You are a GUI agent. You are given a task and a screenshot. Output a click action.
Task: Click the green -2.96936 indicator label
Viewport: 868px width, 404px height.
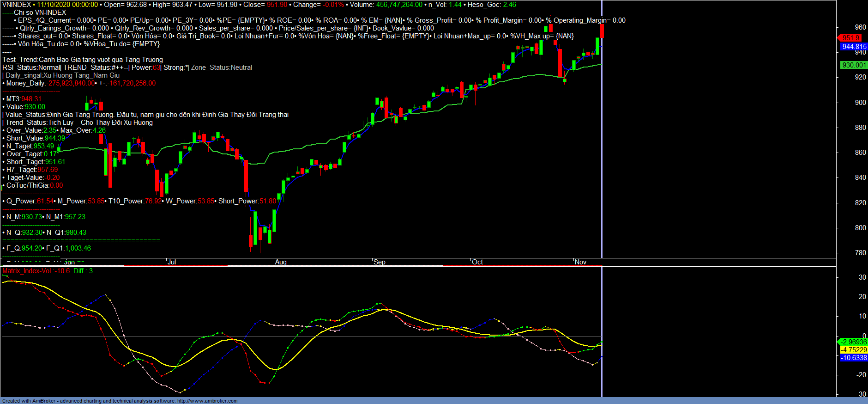pos(854,342)
